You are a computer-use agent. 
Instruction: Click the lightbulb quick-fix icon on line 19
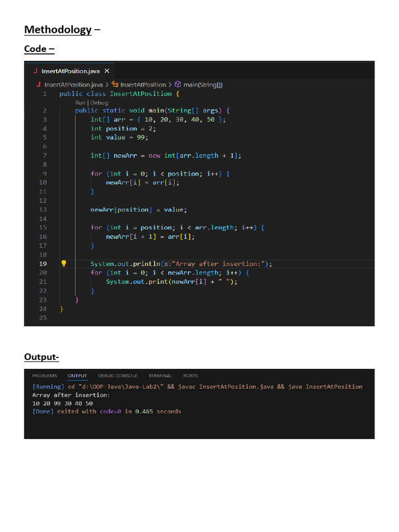63,263
